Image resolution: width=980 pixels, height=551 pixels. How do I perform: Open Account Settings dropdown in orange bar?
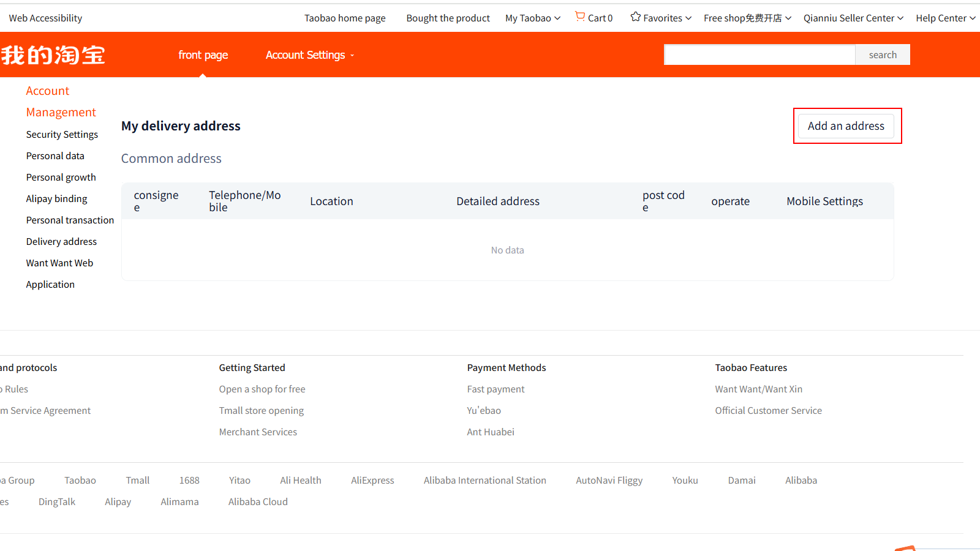coord(309,55)
